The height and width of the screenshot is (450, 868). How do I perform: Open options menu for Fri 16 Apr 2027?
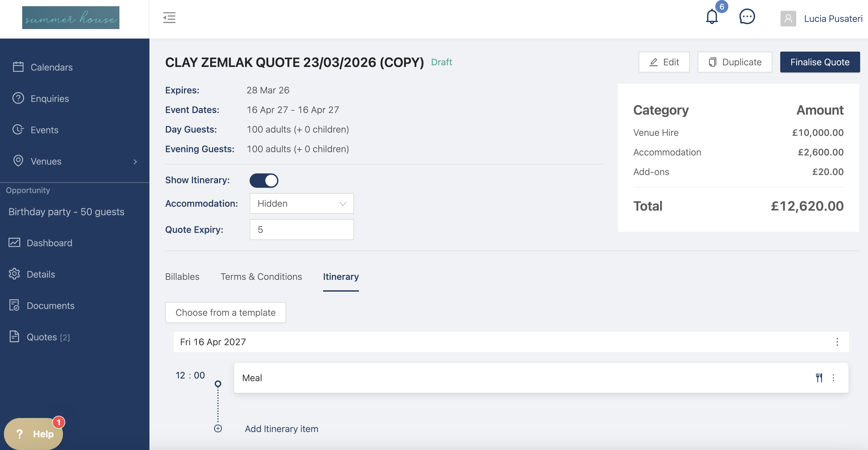(x=837, y=342)
